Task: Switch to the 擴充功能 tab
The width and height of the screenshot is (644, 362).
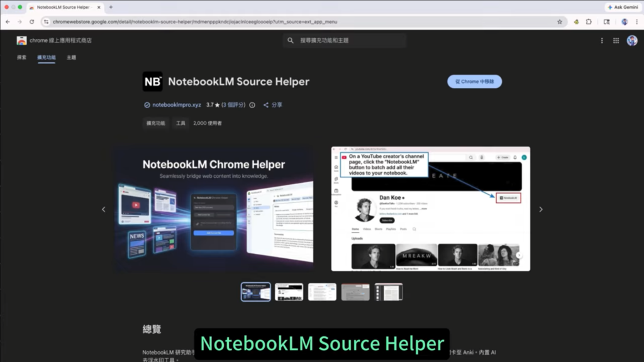Action: [x=47, y=57]
